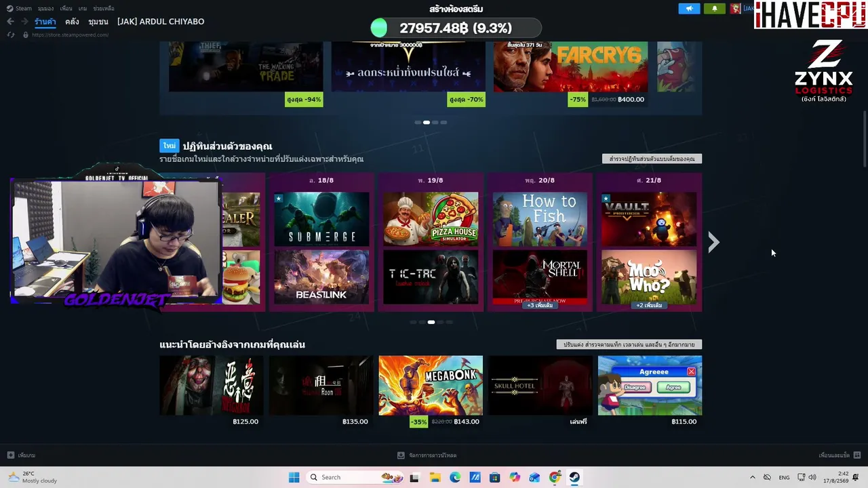Switch to the ร้านค้า (Store) tab
Image resolution: width=868 pixels, height=488 pixels.
(45, 22)
